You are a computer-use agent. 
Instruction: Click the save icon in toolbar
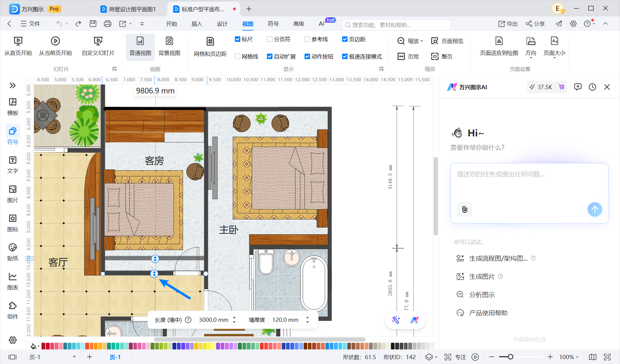tap(93, 24)
